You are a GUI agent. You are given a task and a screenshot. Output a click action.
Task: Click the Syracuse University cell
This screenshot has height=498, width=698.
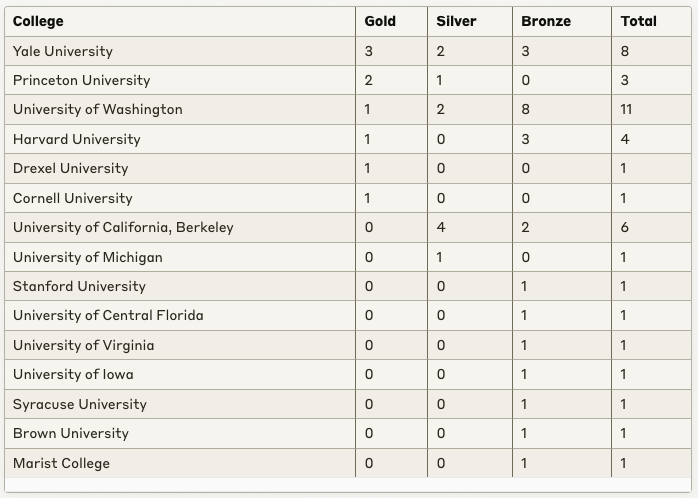tap(180, 404)
